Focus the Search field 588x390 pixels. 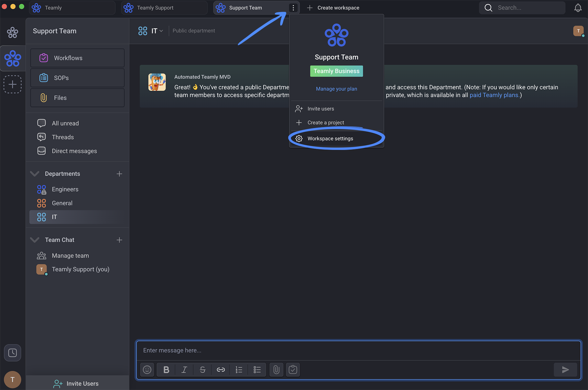point(522,8)
